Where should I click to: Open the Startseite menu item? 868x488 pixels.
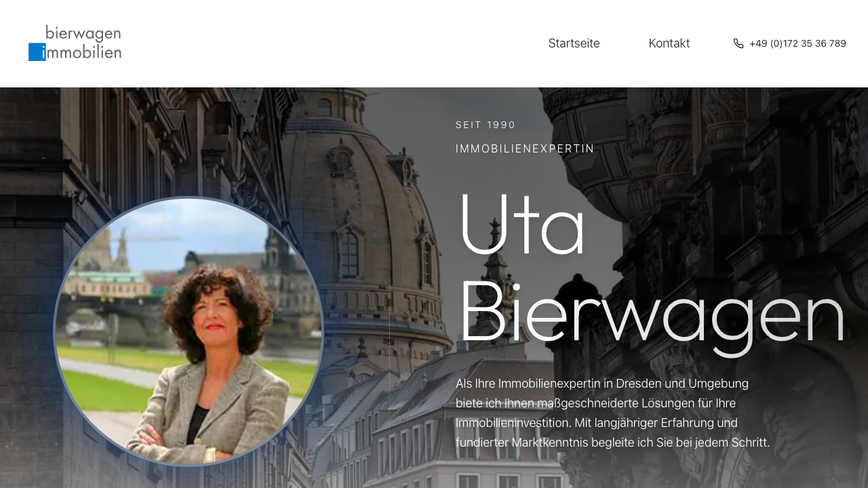pyautogui.click(x=574, y=43)
